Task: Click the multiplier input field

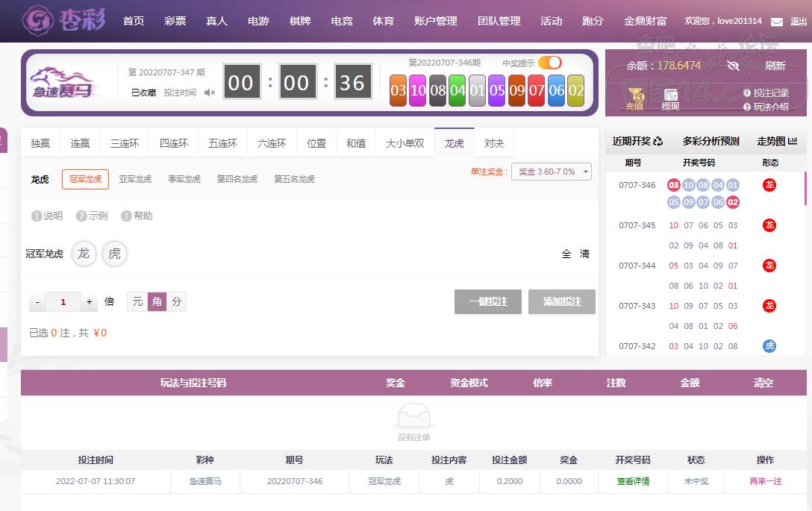Action: (63, 302)
